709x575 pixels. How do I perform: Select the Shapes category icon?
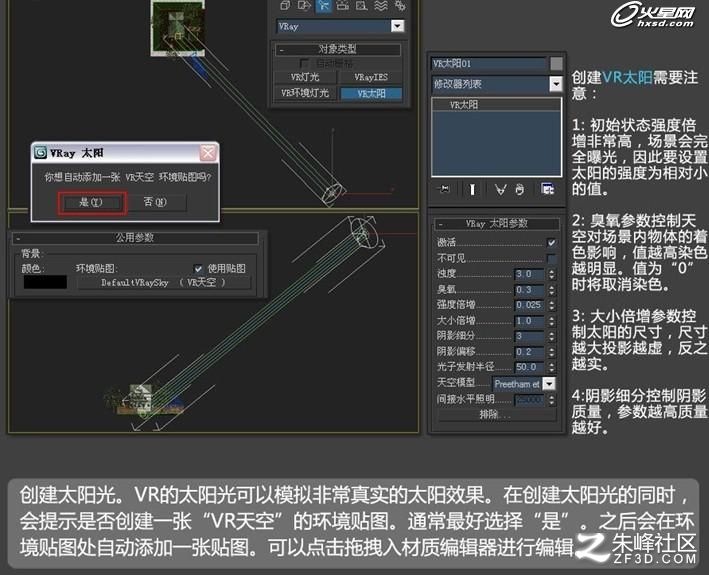pos(304,5)
